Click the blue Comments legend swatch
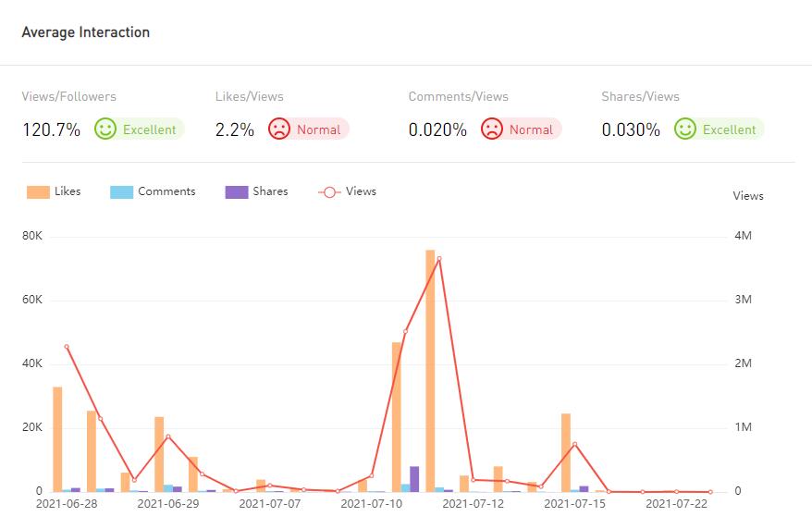This screenshot has height=529, width=812. coord(122,192)
